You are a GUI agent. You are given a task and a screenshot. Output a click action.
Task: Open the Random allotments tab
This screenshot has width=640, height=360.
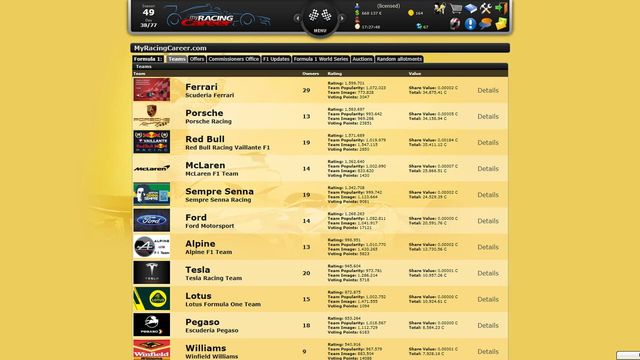click(x=399, y=59)
